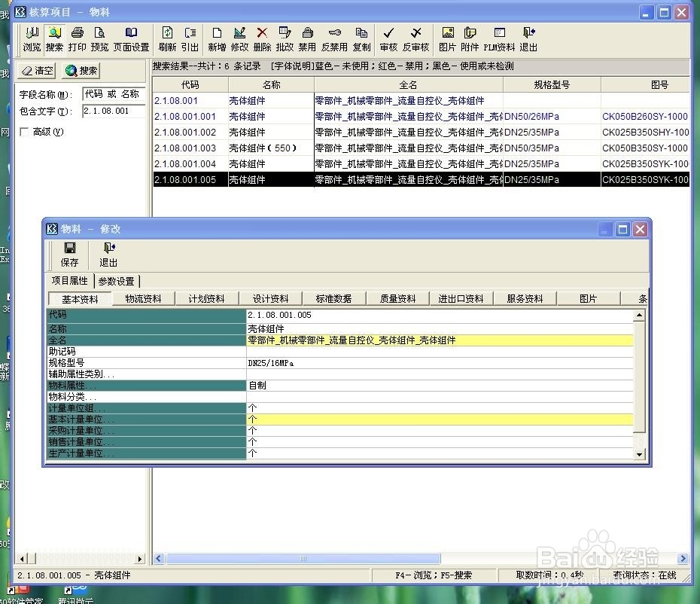Click the 规格型号 column header

[552, 84]
